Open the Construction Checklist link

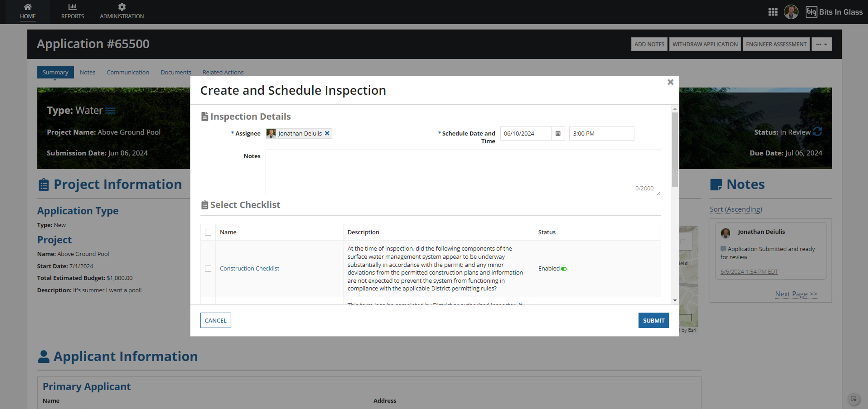point(249,268)
